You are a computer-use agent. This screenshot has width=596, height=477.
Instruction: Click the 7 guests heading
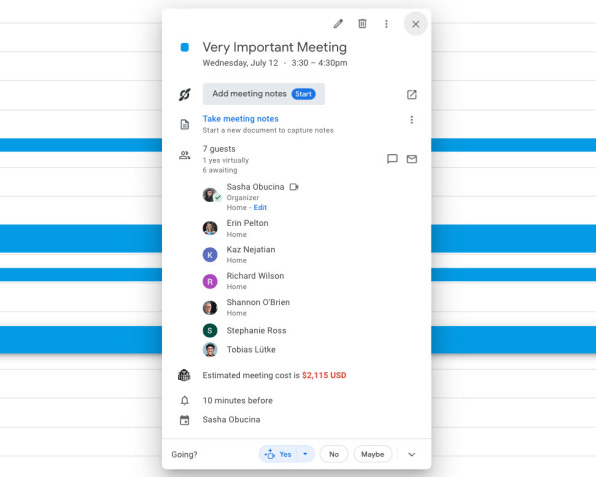pos(219,149)
